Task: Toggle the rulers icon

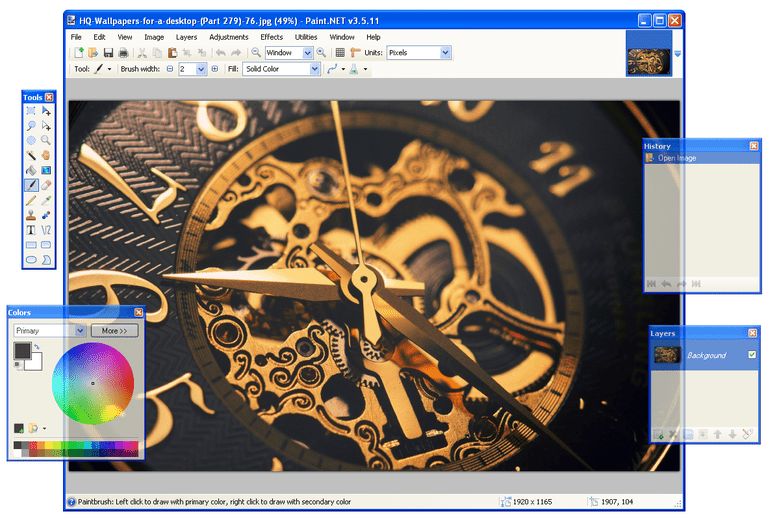Action: tap(355, 52)
